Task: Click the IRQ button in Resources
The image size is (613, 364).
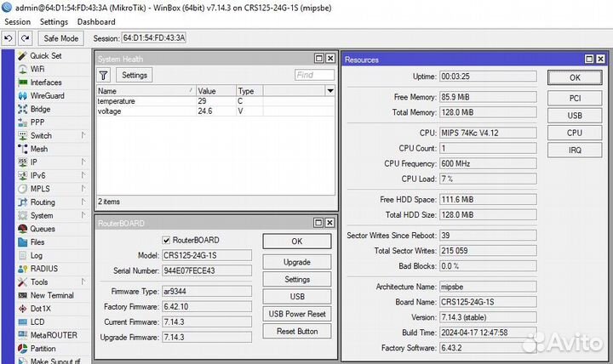Action: tap(575, 150)
